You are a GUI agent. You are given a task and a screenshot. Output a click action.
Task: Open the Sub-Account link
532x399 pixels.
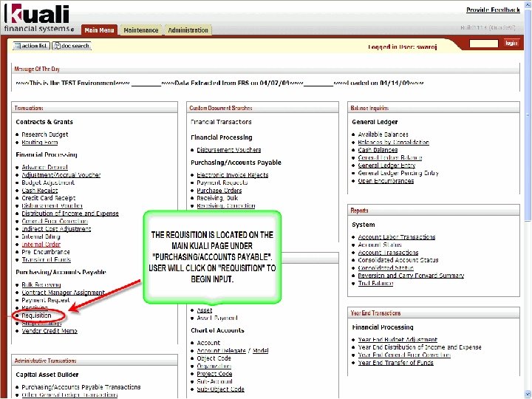click(x=214, y=382)
